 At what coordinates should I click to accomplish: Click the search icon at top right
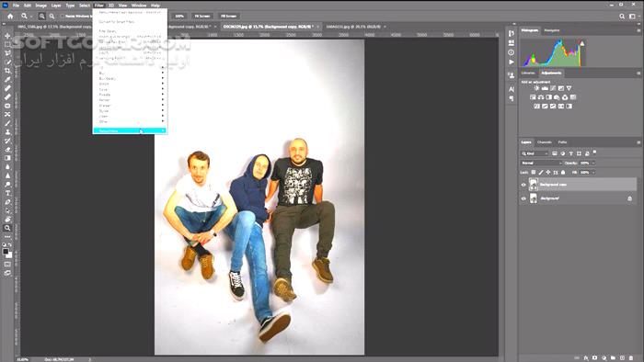pyautogui.click(x=622, y=16)
